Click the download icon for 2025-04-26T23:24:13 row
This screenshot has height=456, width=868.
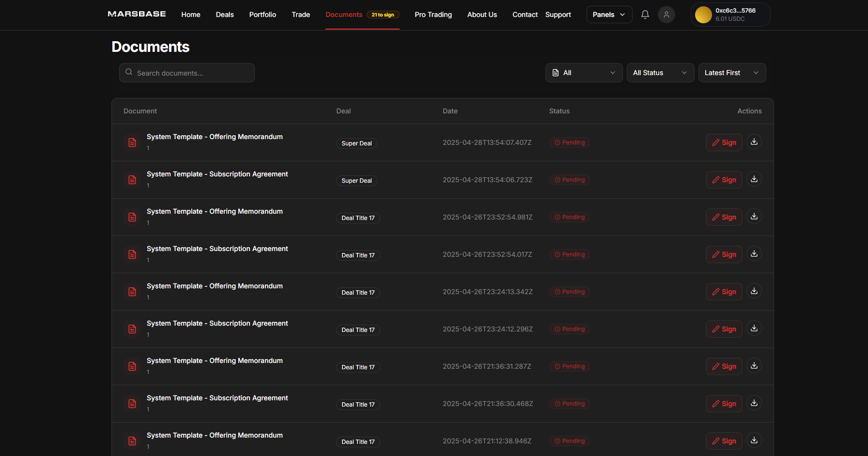pos(754,291)
